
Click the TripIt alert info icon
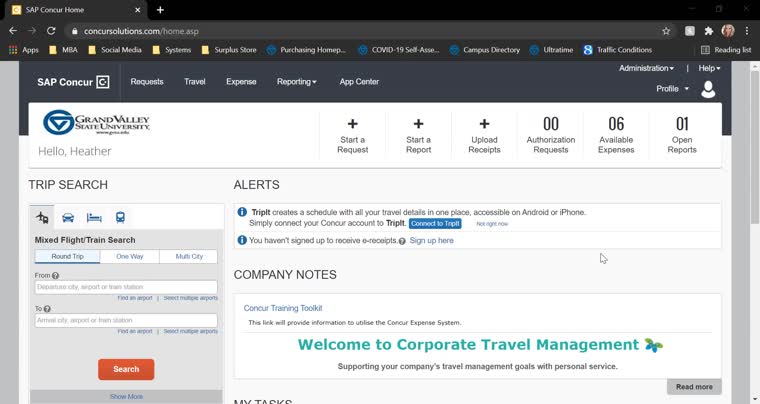click(242, 212)
